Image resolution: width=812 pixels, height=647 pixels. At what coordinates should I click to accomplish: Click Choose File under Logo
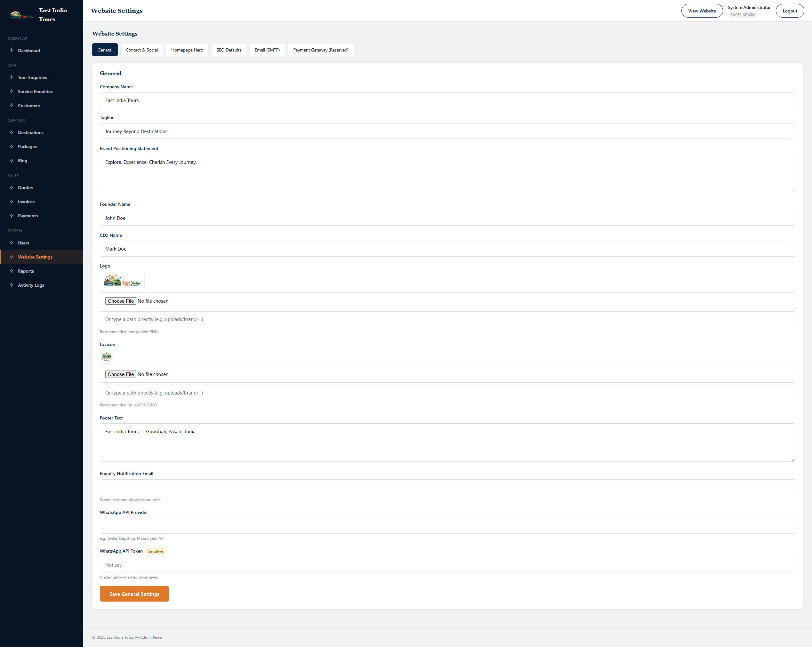coord(121,301)
